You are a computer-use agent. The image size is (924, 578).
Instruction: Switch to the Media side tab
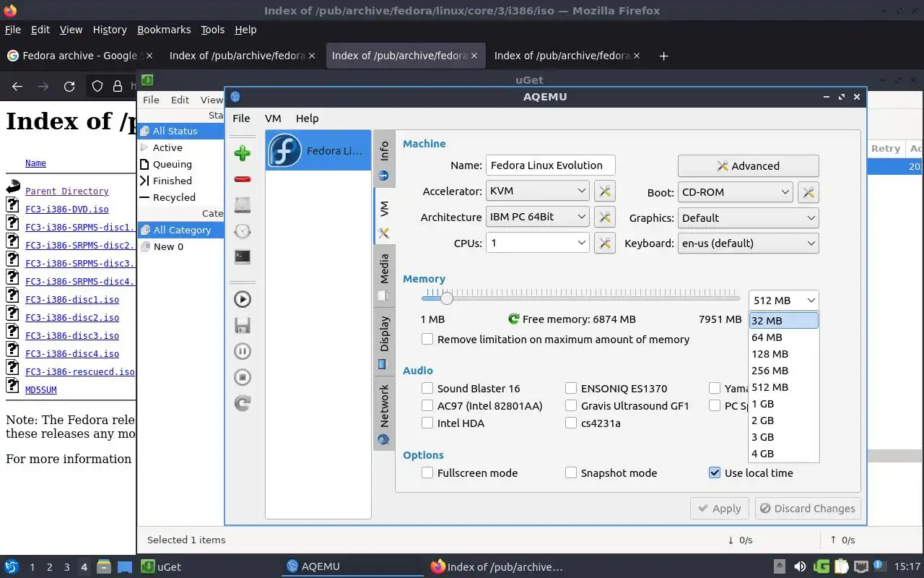click(384, 277)
